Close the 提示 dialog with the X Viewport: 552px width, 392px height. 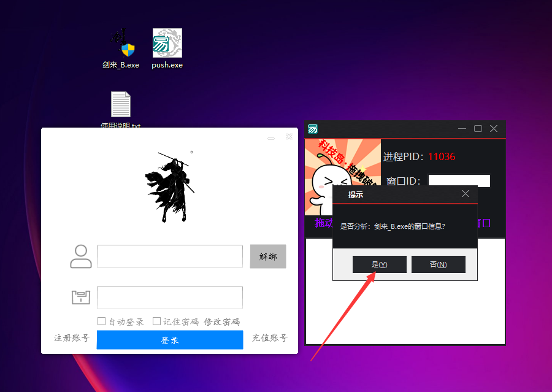point(466,194)
